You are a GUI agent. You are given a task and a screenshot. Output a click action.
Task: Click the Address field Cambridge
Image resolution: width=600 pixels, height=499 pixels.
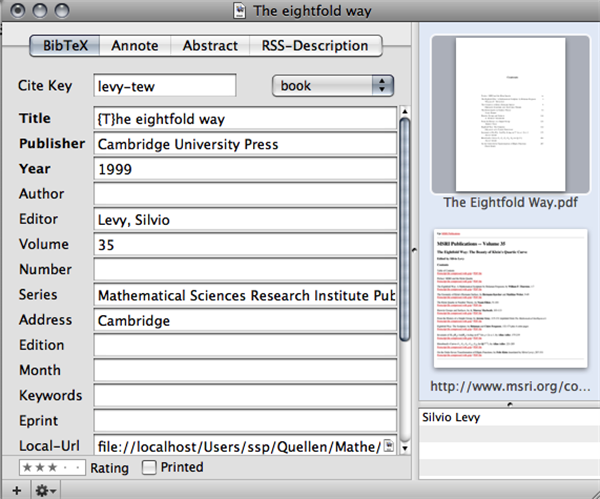245,320
